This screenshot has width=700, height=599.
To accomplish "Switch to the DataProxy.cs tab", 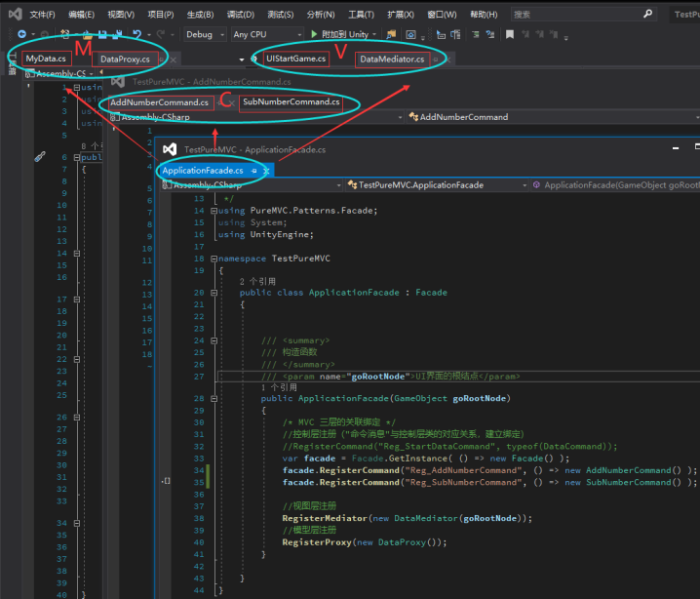I will pos(125,59).
